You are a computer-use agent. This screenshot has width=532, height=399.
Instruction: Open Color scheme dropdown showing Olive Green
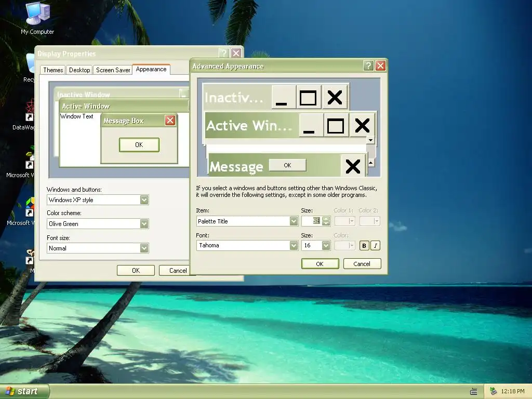[144, 223]
